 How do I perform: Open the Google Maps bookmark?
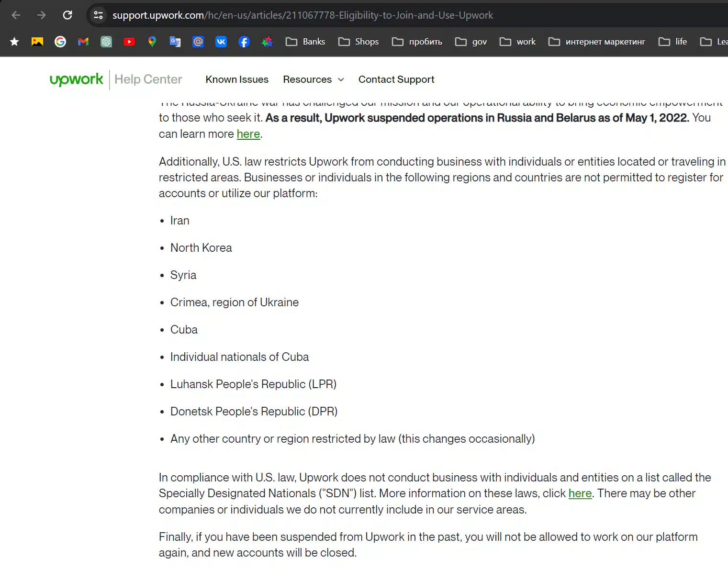click(152, 42)
